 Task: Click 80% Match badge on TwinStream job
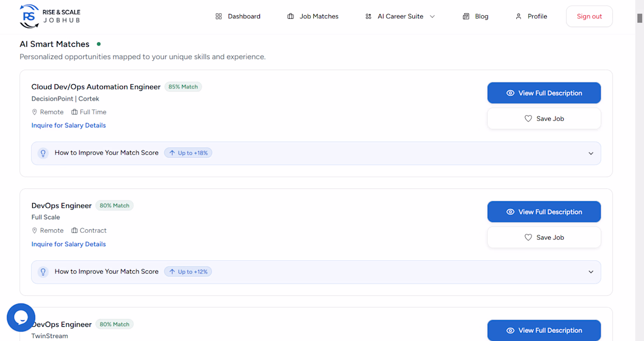click(114, 324)
